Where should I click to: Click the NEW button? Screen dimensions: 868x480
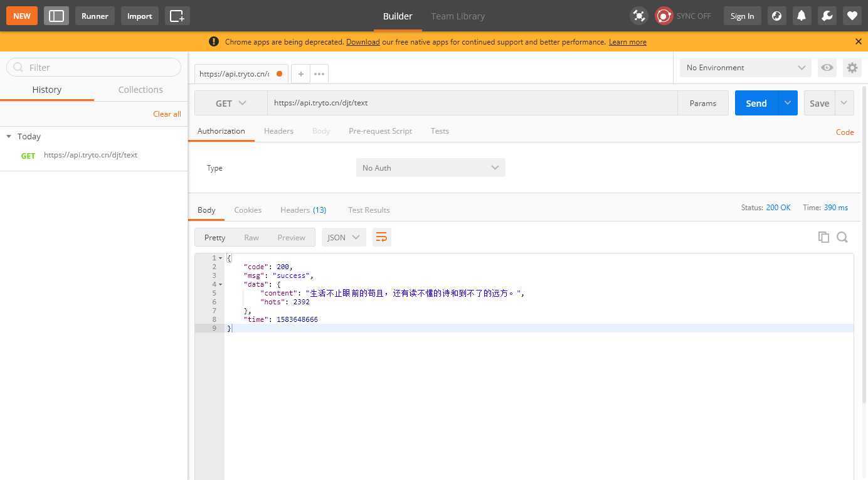coord(22,16)
